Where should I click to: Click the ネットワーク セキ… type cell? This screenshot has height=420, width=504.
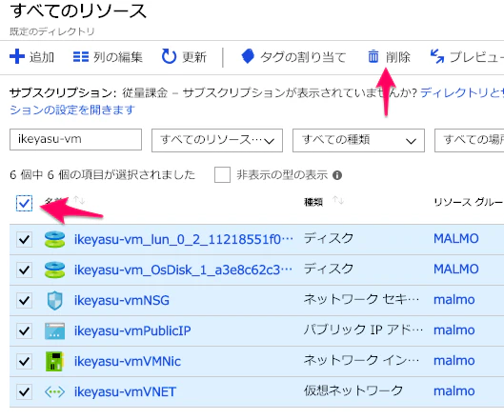(362, 299)
